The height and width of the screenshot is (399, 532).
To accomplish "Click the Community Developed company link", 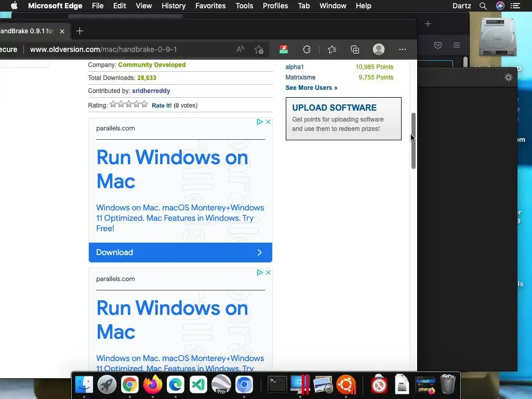I will [152, 65].
